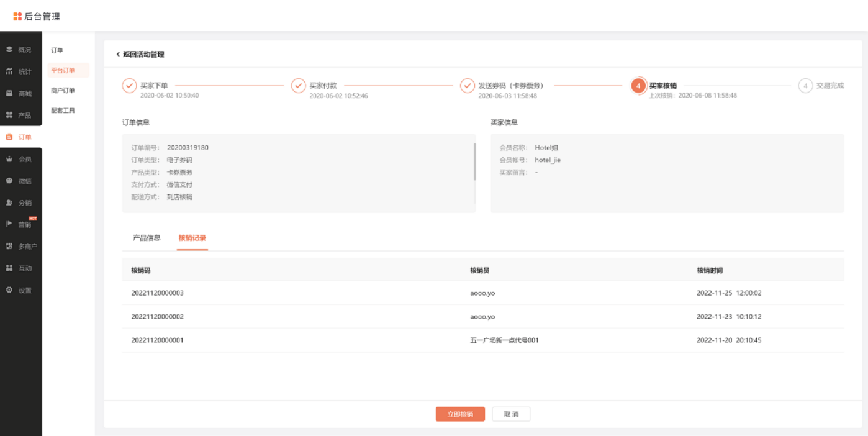Viewport: 868px width, 436px height.
Task: Click the 发送券码 step checkmark icon
Action: [x=468, y=86]
